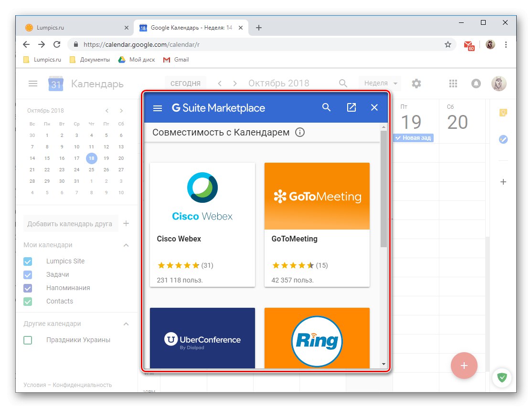Open the Marketplace hamburger menu
532x408 pixels.
[x=158, y=107]
